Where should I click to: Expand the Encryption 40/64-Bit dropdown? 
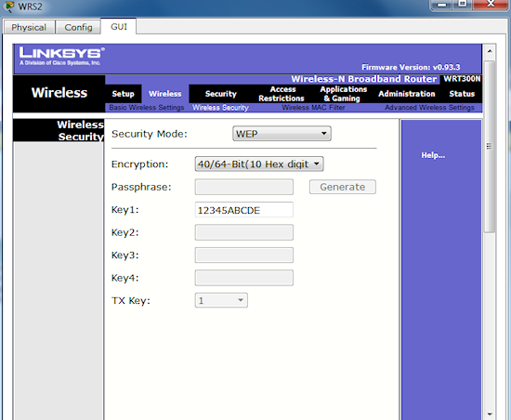(259, 164)
